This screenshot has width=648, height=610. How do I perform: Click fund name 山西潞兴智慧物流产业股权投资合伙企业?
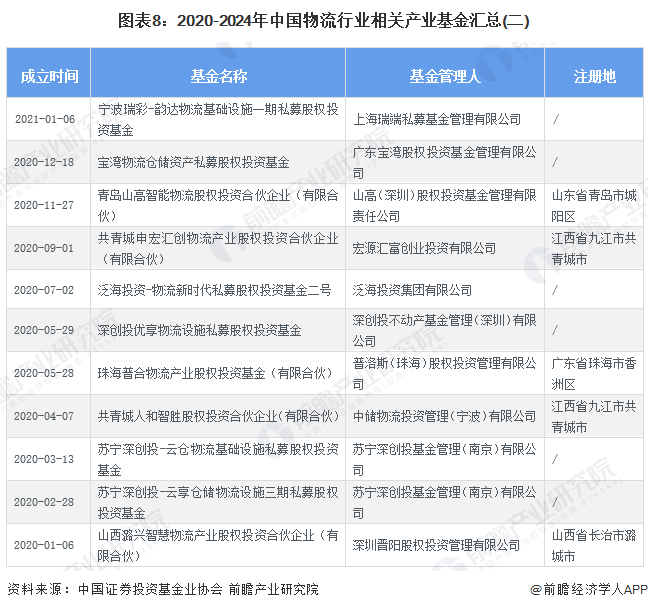click(218, 546)
